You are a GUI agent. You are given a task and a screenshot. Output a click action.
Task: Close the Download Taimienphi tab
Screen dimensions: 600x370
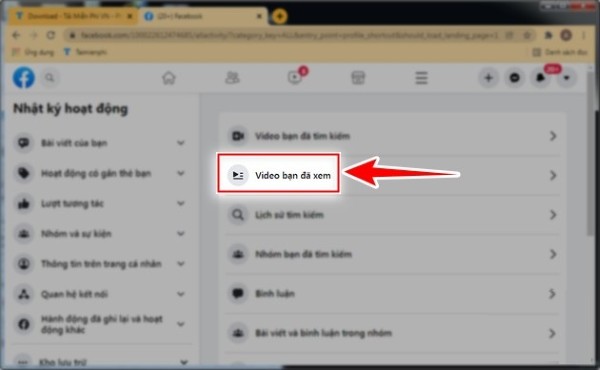pos(130,16)
